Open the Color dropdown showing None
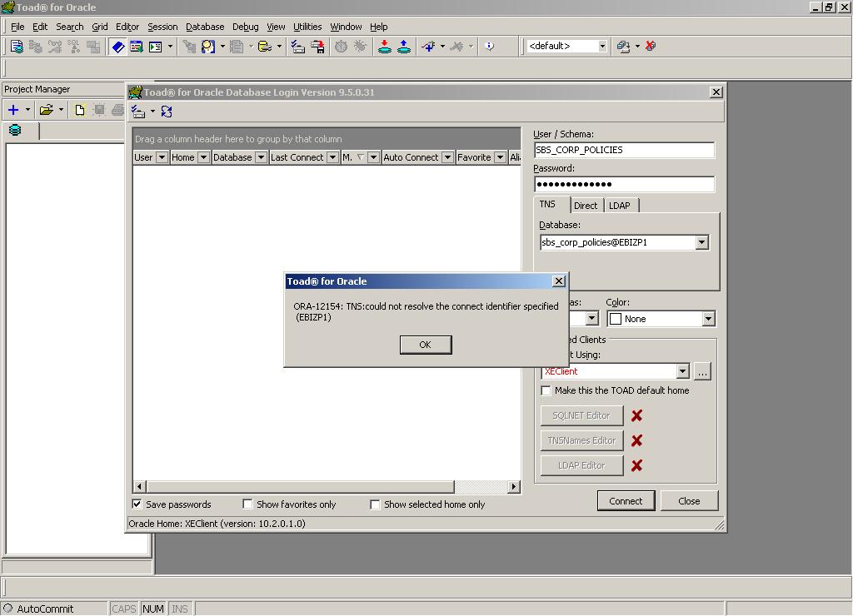This screenshot has width=853, height=616. tap(708, 319)
